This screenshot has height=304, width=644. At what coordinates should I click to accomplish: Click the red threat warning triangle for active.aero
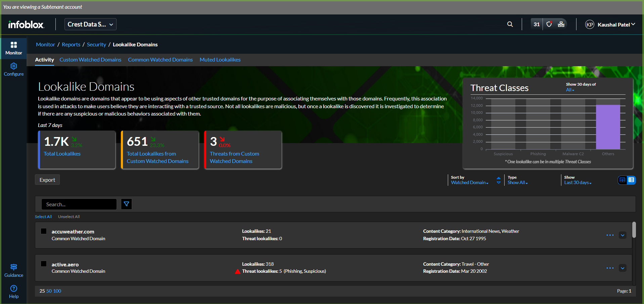point(238,271)
